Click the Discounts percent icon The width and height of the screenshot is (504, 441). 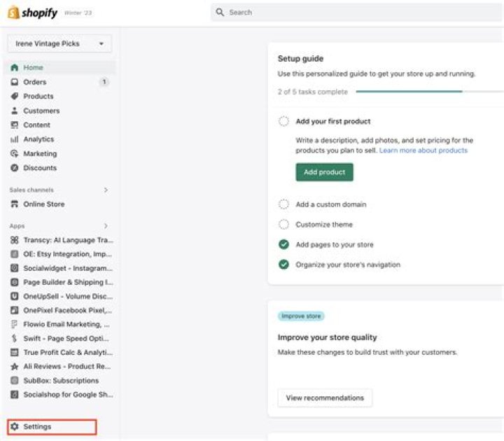tap(15, 168)
